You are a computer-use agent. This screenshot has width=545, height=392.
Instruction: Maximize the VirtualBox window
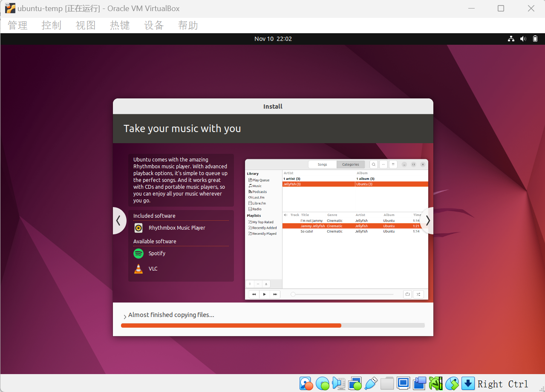pos(501,9)
